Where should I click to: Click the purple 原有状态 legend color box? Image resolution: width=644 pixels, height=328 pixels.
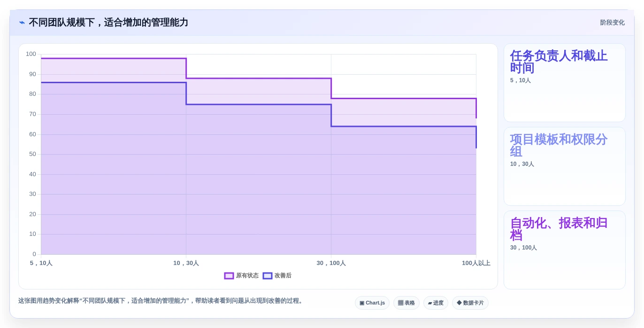(x=229, y=276)
